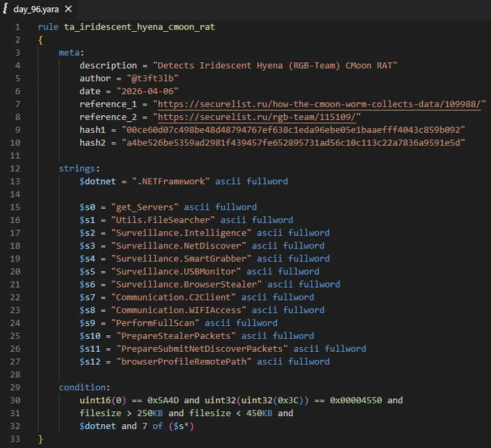The width and height of the screenshot is (491, 448).
Task: Click the ".NETFramework" string
Action: 170,181
